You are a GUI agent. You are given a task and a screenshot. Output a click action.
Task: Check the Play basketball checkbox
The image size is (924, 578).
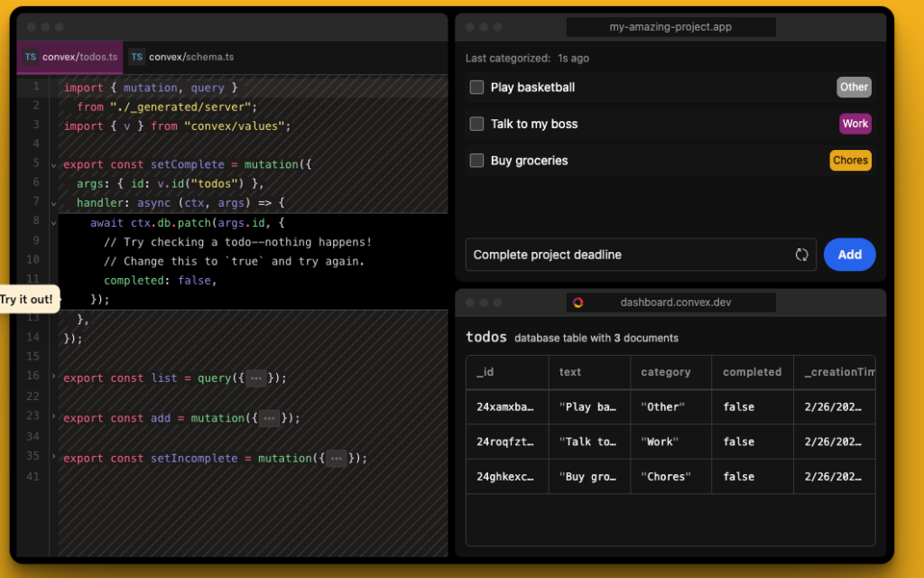(x=476, y=88)
